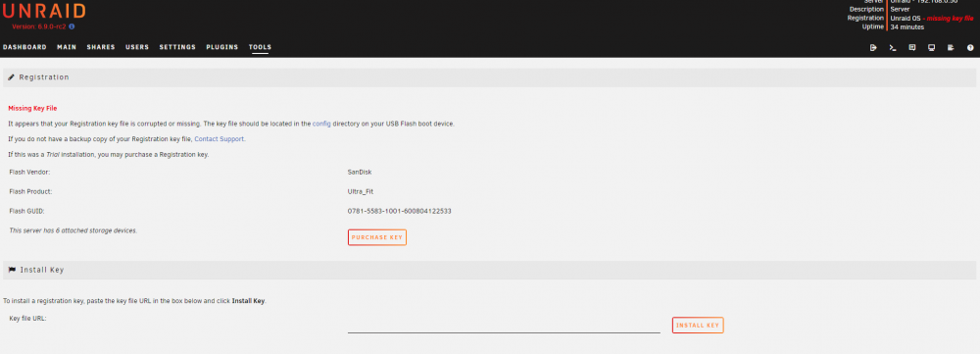The image size is (980, 354).
Task: Click the Install Key button
Action: tap(698, 326)
